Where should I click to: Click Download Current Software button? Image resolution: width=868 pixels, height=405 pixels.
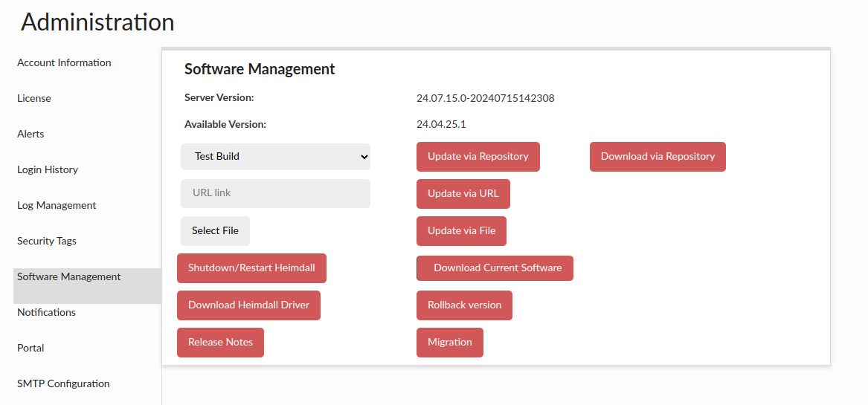click(495, 268)
